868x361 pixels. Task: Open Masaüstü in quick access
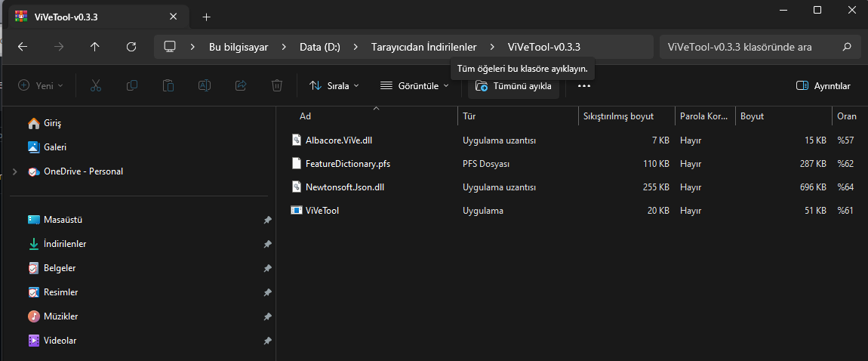pyautogui.click(x=63, y=220)
